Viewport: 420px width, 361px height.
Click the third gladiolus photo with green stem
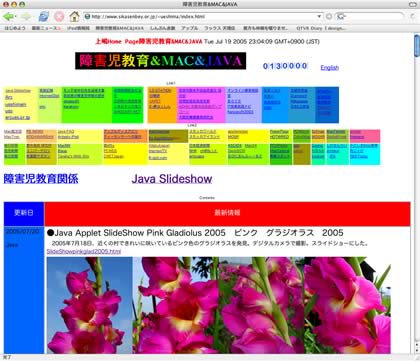click(x=262, y=305)
